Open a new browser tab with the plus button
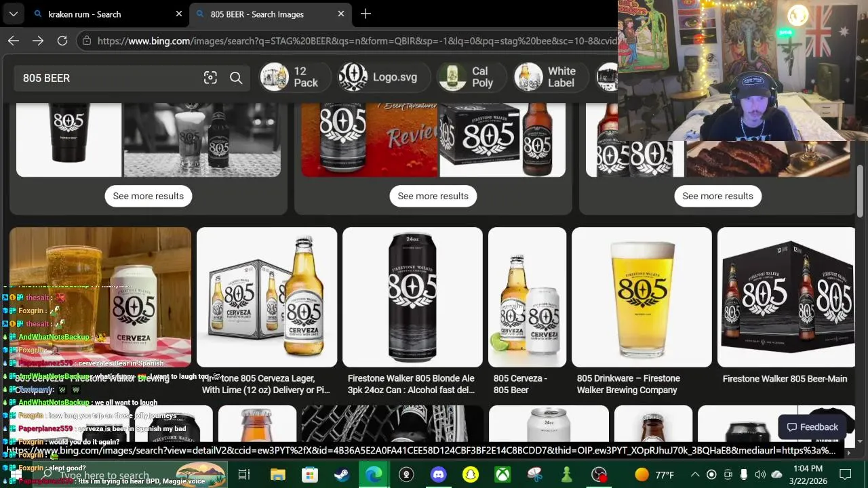 (x=366, y=14)
